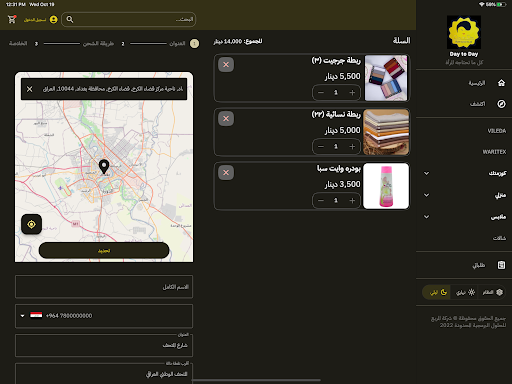Click the full name input field
This screenshot has height=384, width=512.
pyautogui.click(x=104, y=287)
